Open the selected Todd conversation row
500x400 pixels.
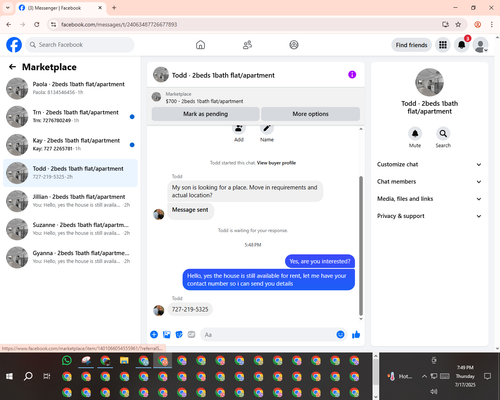[70, 173]
